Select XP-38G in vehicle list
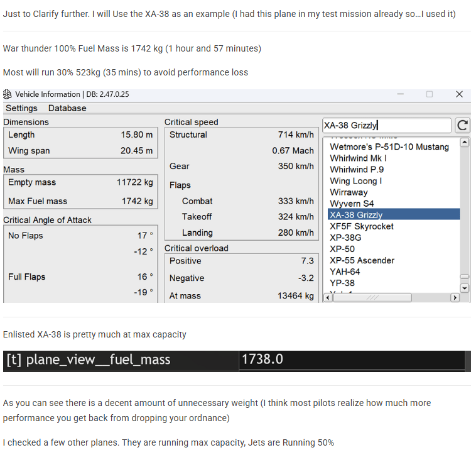 (345, 238)
